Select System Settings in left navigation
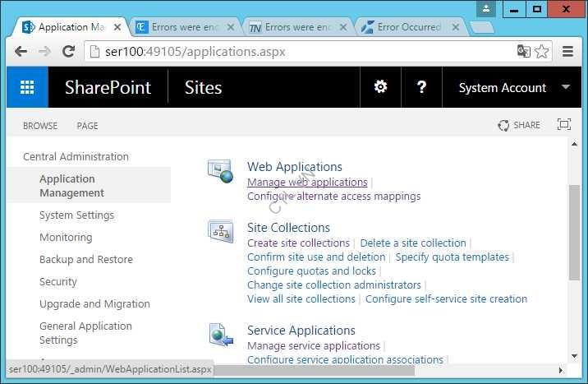Viewport: 588px width, 384px height. tap(76, 215)
